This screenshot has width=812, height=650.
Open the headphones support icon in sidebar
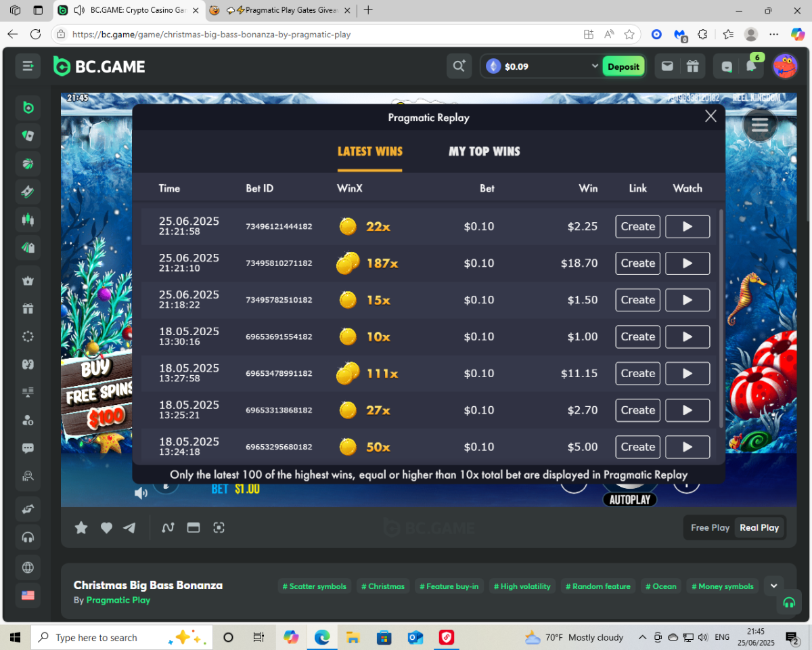point(28,537)
